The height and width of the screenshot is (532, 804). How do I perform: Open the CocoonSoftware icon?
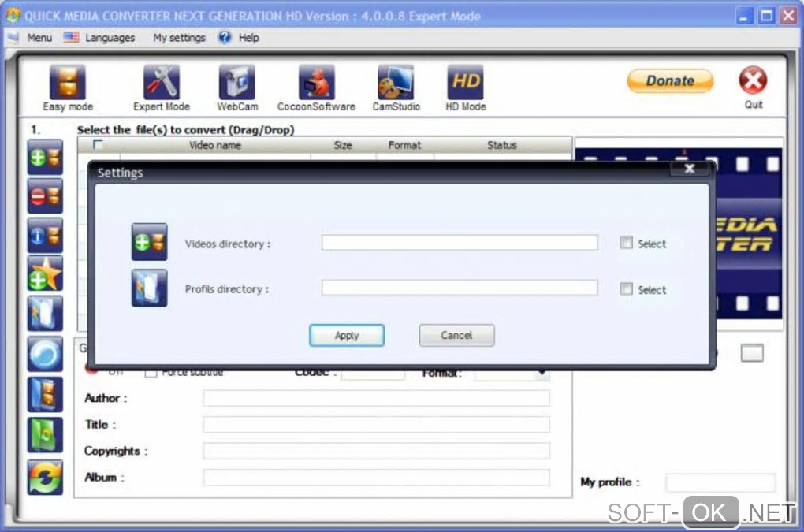tap(316, 82)
